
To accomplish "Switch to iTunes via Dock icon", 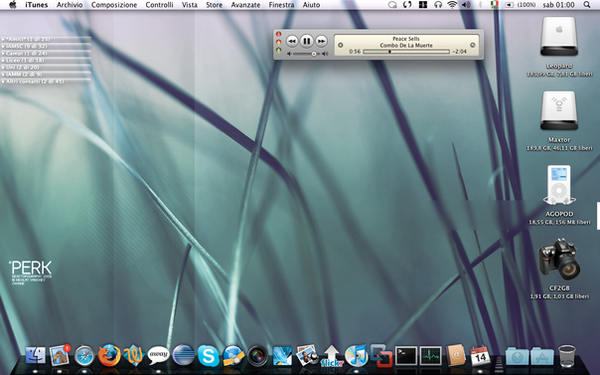I will pyautogui.click(x=356, y=355).
